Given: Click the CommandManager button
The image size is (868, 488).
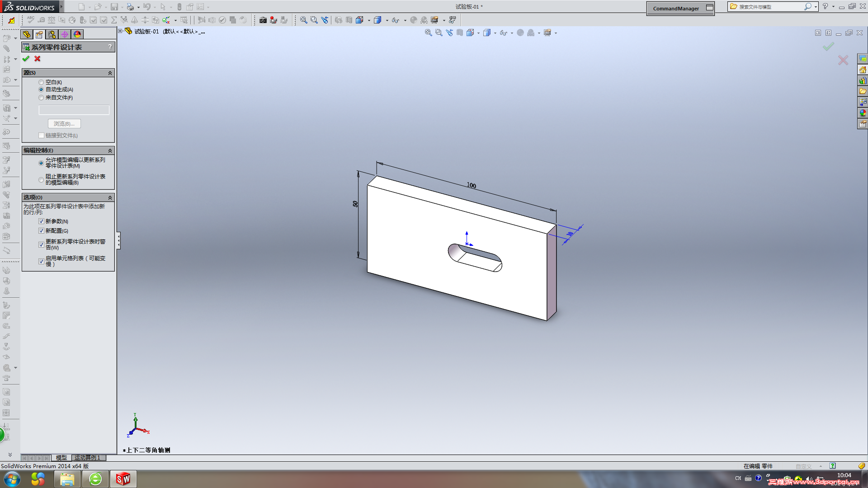Looking at the screenshot, I should tap(676, 8).
